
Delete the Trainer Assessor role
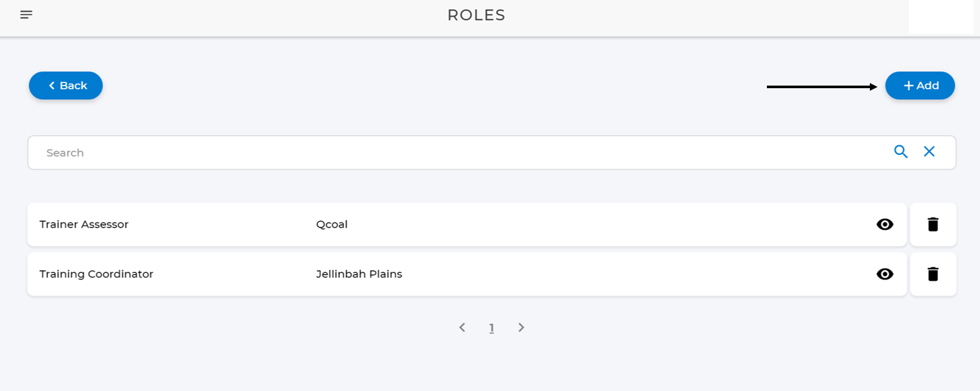[x=933, y=224]
